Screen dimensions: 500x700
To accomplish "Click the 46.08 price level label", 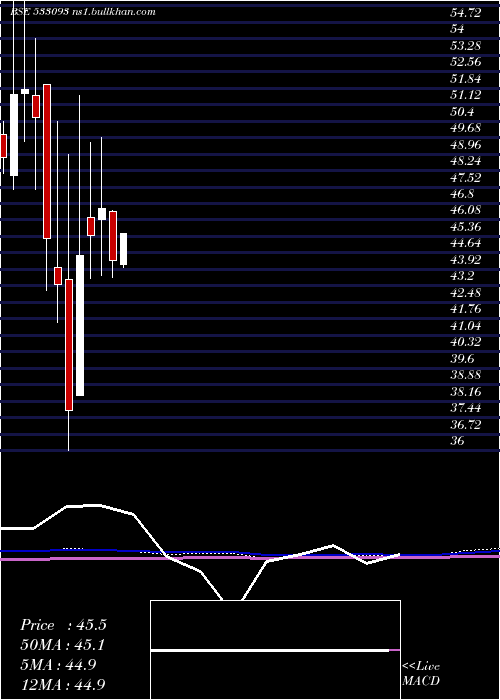I will coord(466,210).
